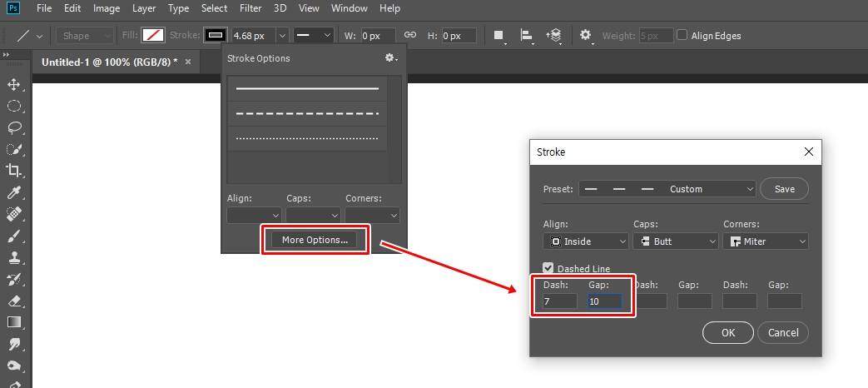The width and height of the screenshot is (868, 388).
Task: Select the Crop tool
Action: [14, 171]
